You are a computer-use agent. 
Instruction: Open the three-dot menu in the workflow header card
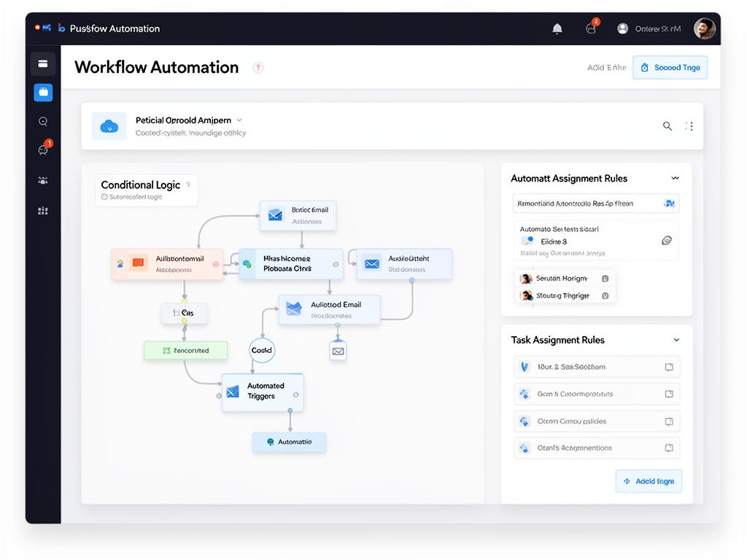pos(689,126)
